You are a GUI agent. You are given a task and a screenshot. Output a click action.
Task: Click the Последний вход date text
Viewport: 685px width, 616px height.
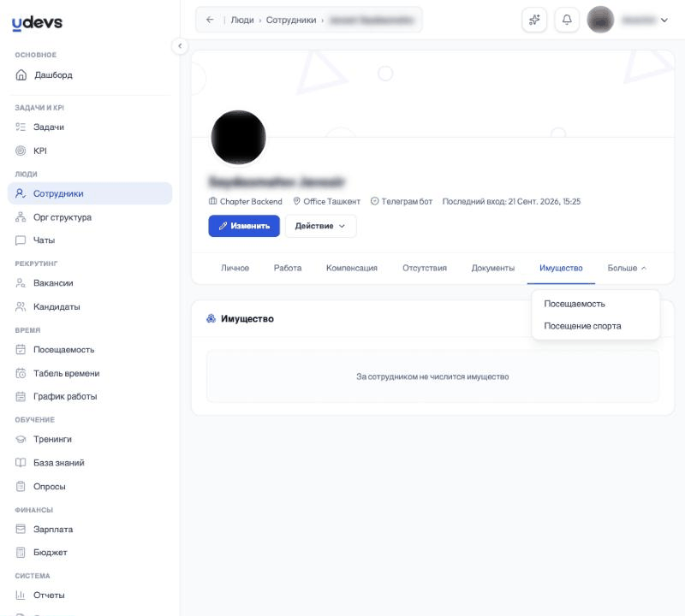click(x=511, y=201)
